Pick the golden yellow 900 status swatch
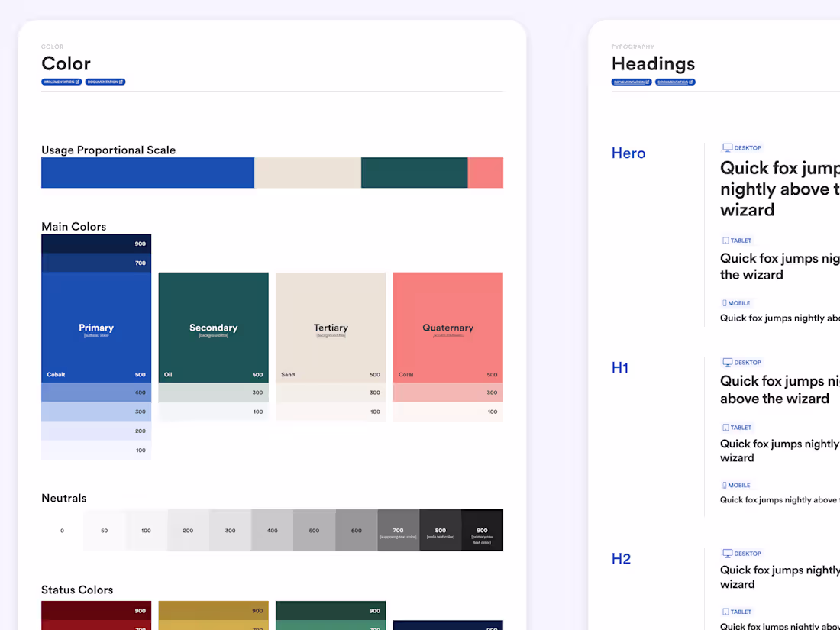 [x=213, y=611]
